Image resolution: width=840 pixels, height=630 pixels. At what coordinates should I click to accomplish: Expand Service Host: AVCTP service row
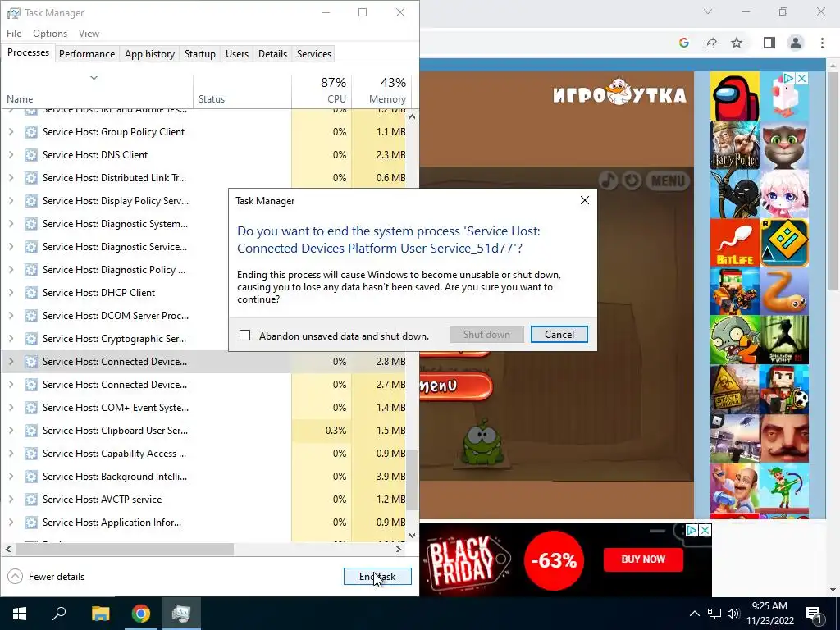11,500
